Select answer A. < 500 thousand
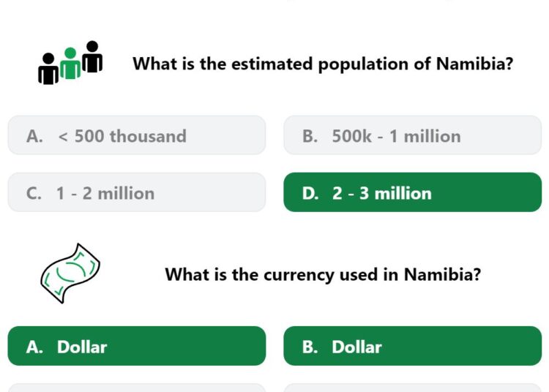The image size is (549, 392). coord(137,135)
